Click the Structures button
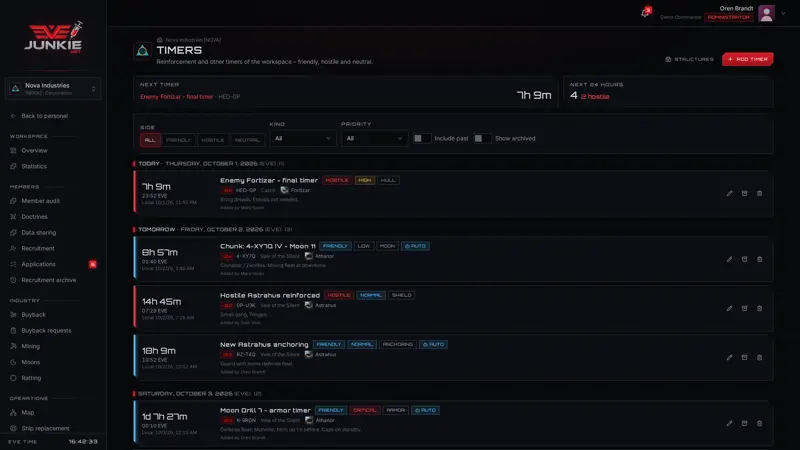 (689, 59)
